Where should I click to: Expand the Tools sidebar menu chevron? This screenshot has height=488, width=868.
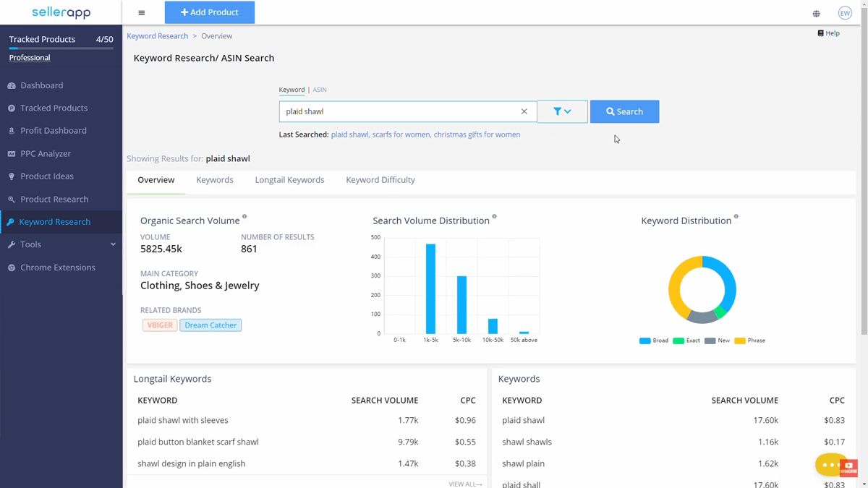pos(113,244)
